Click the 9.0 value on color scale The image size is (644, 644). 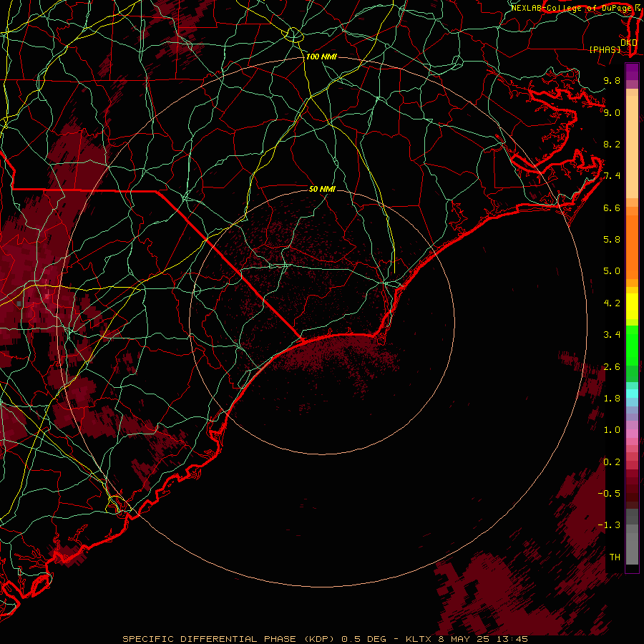click(612, 112)
